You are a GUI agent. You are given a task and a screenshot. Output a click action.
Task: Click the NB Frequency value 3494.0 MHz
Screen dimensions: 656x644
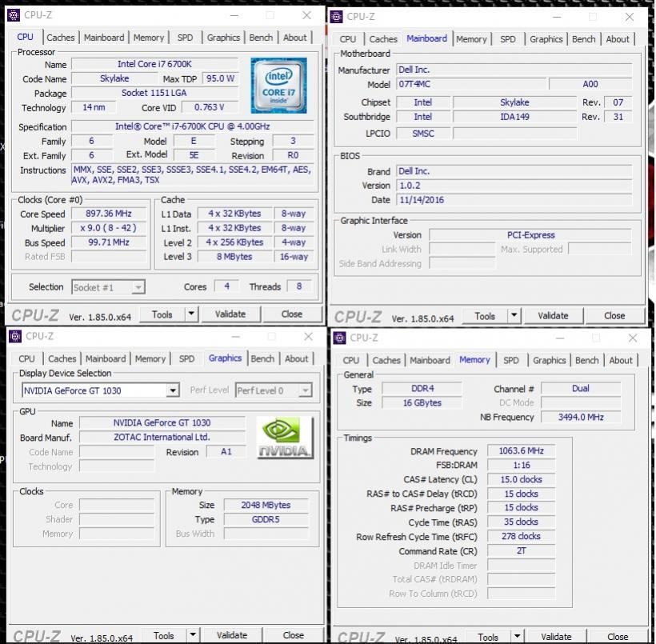pyautogui.click(x=581, y=417)
